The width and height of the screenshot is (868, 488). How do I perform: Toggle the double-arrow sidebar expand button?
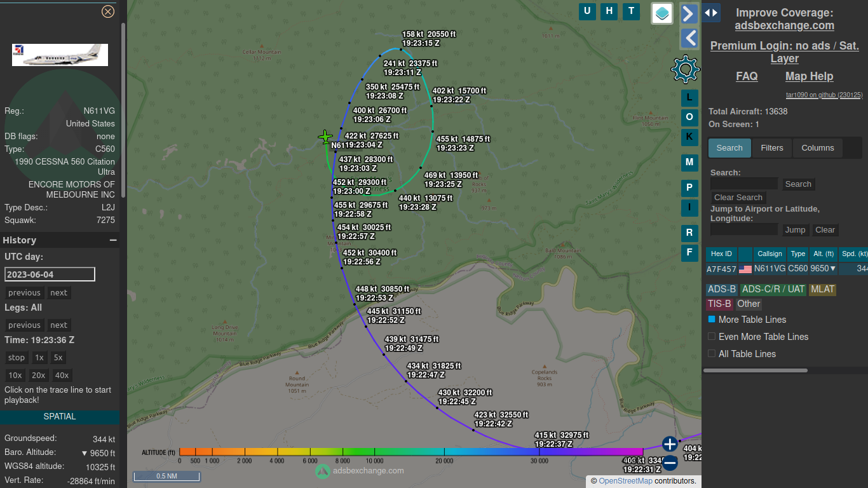pyautogui.click(x=711, y=12)
